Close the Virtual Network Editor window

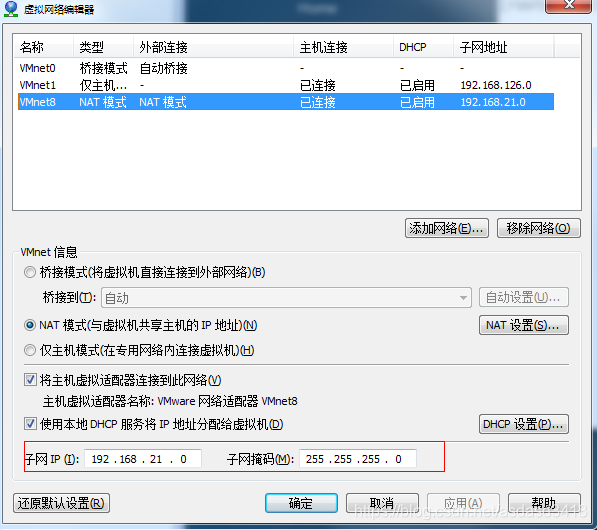tap(569, 5)
